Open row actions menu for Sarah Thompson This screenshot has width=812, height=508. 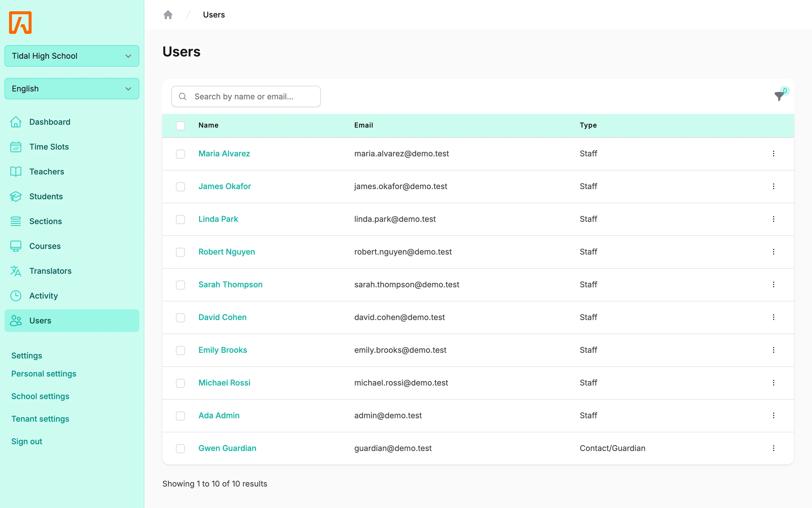click(x=773, y=284)
